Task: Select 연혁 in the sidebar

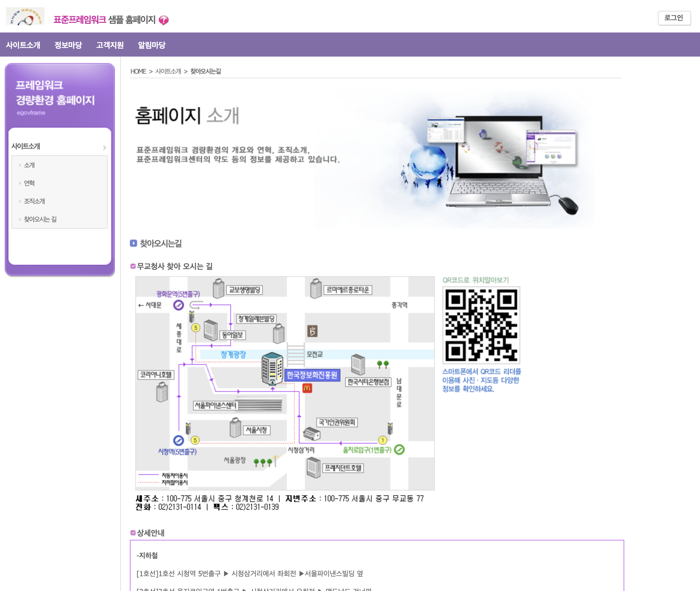Action: [x=29, y=183]
